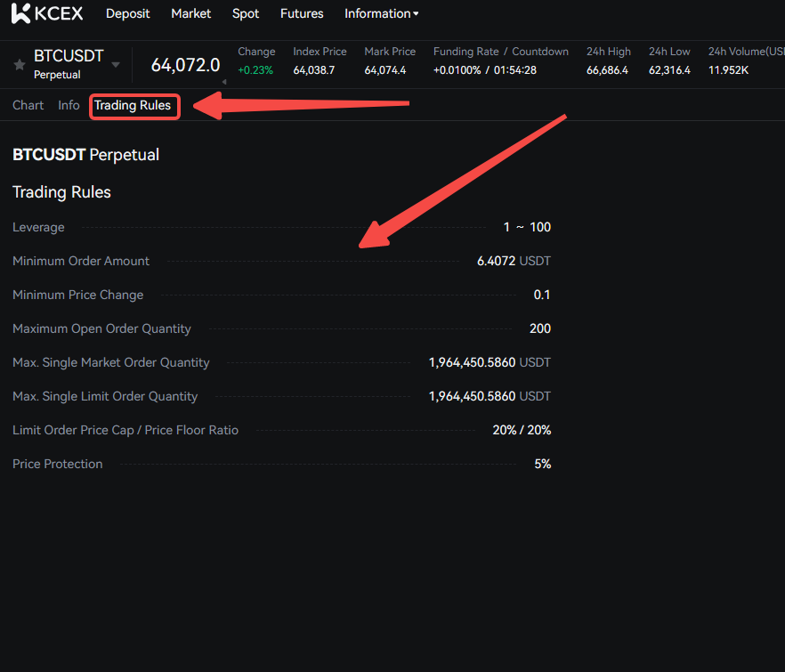The image size is (785, 672).
Task: Click the Funding Rate / Countdown label
Action: pyautogui.click(x=500, y=52)
